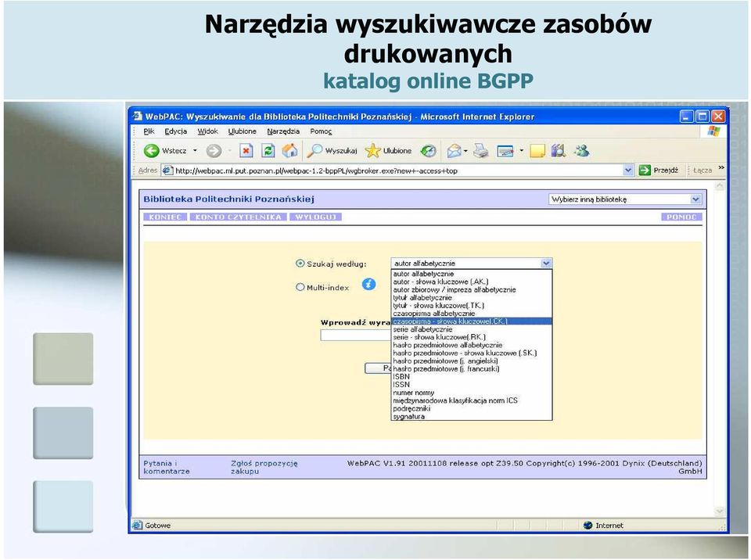This screenshot has height=560, width=751.
Task: Select the Szukaj według radio button
Action: point(300,264)
